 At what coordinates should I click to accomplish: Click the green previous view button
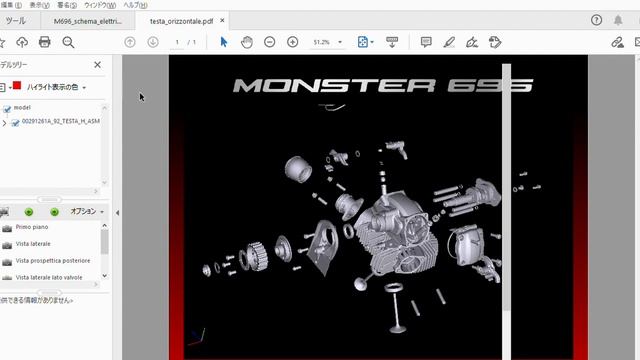click(x=29, y=212)
